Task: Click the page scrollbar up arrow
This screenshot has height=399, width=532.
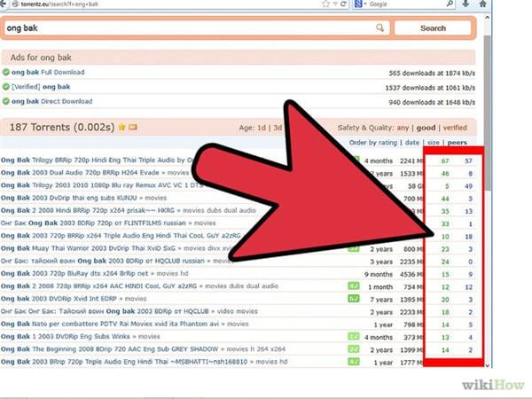Action: [x=487, y=18]
